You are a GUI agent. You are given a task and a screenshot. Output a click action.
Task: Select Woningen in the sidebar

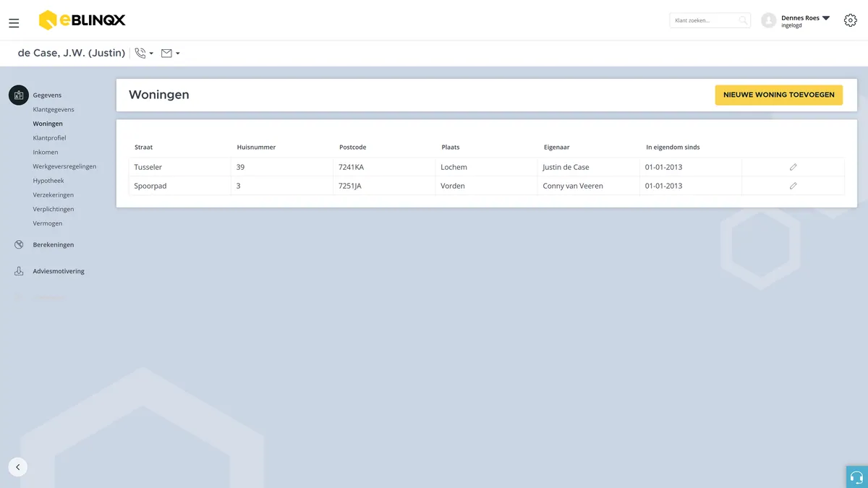[48, 124]
